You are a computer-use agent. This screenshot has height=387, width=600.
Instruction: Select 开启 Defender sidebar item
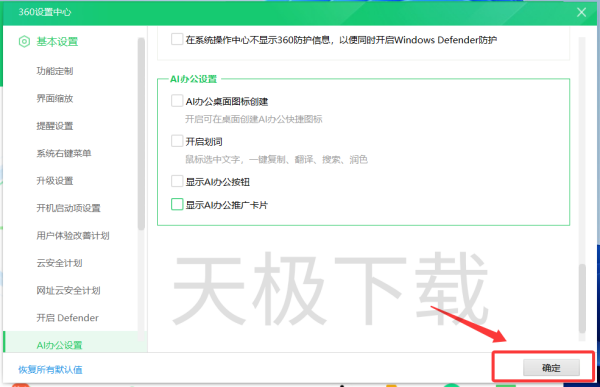(67, 318)
